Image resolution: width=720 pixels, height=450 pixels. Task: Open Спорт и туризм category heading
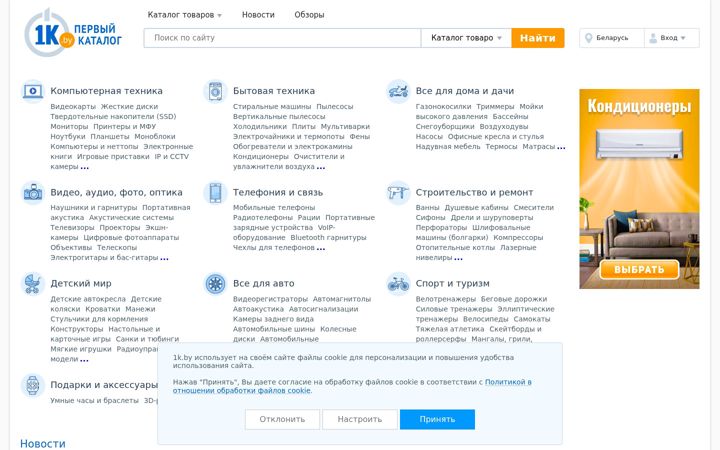(x=452, y=283)
